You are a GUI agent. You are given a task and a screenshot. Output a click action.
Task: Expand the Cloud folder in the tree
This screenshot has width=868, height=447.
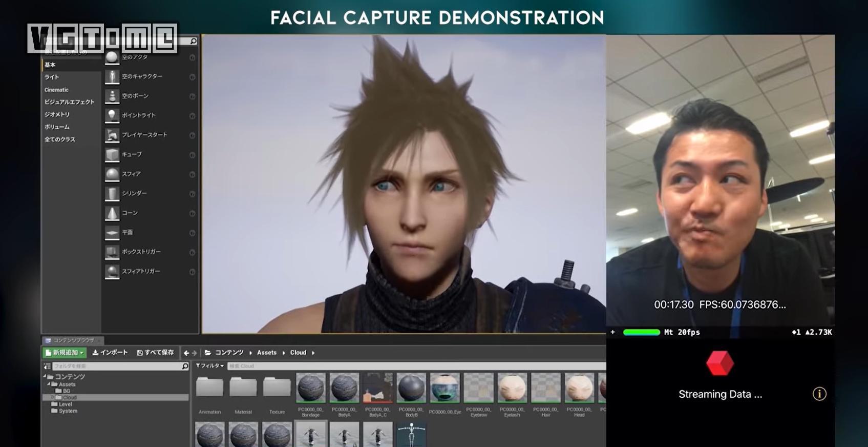pyautogui.click(x=52, y=397)
